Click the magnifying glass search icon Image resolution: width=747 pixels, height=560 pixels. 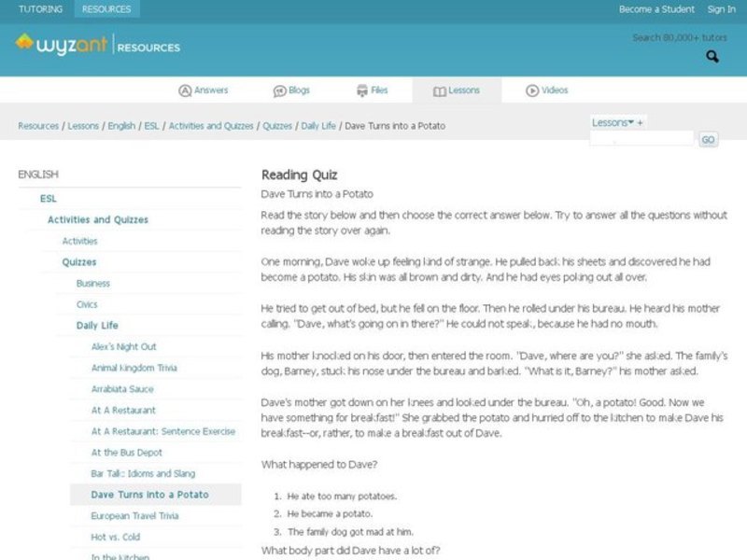pos(712,57)
